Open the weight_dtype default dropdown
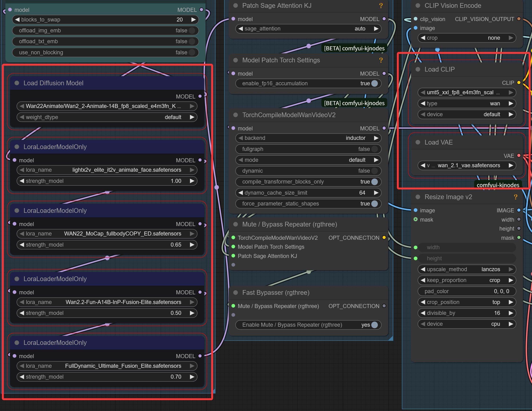This screenshot has height=411, width=532. pos(107,117)
